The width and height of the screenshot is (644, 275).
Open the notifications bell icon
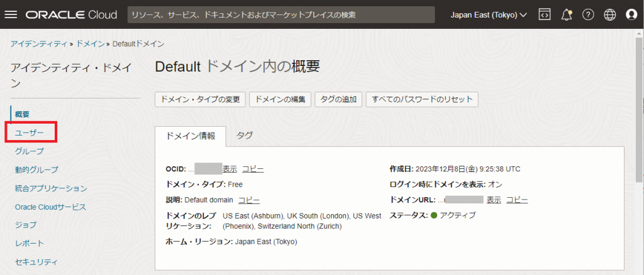tap(567, 14)
